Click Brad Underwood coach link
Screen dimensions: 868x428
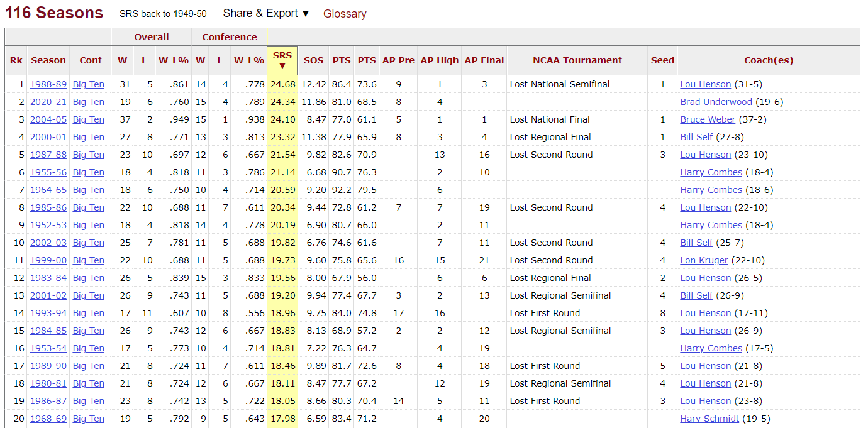click(x=716, y=102)
